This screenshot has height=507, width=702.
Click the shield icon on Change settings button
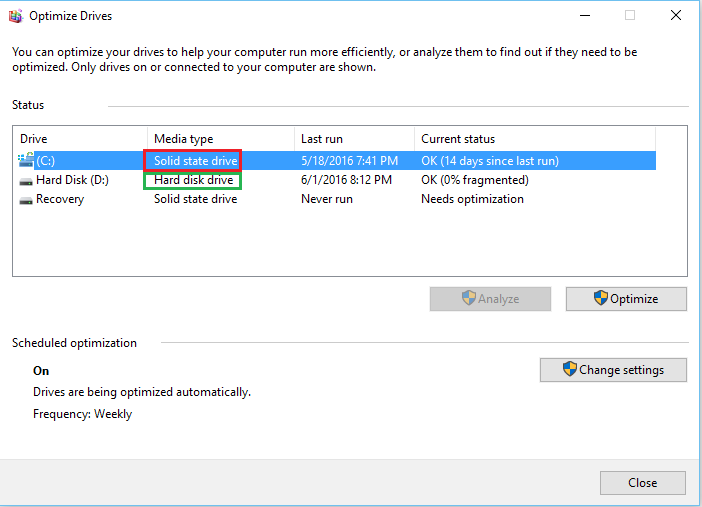[569, 369]
